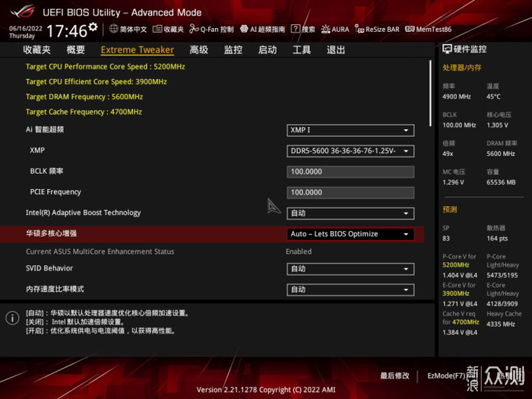Click the AI 超频指南 brain icon
This screenshot has height=399, width=532.
tap(244, 29)
